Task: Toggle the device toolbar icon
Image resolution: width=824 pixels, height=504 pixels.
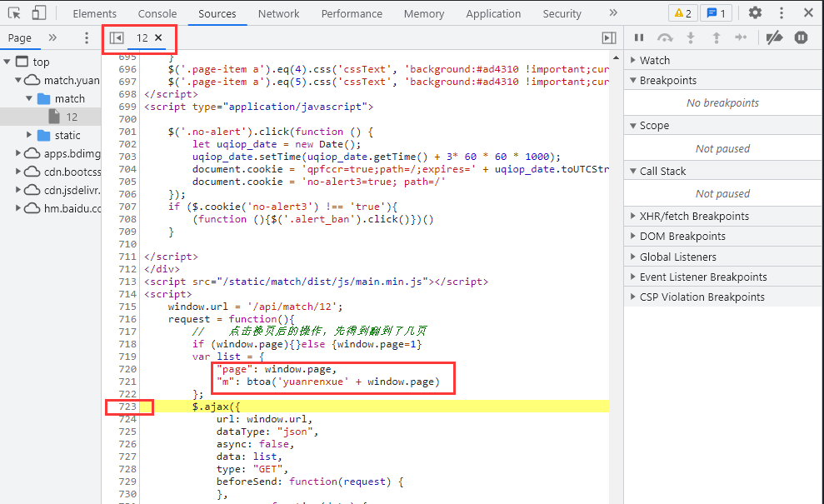Action: [x=39, y=13]
